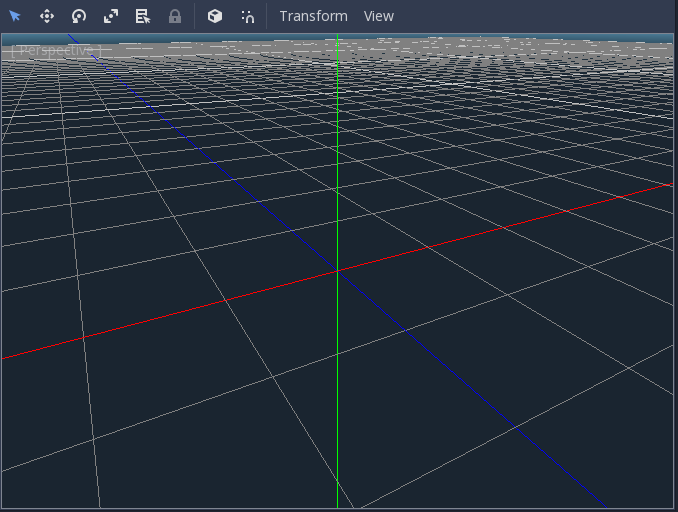Toggle snap mode magnet icon

[x=248, y=16]
